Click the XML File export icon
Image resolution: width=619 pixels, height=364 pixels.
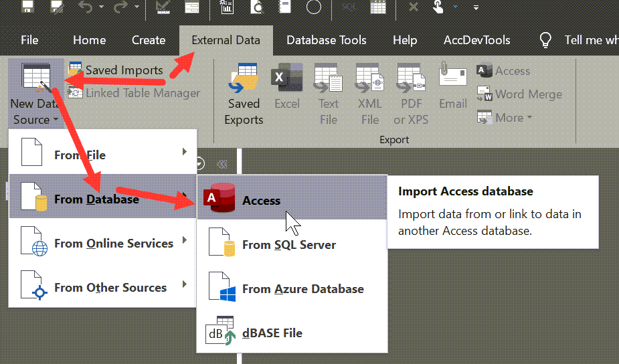coord(370,95)
